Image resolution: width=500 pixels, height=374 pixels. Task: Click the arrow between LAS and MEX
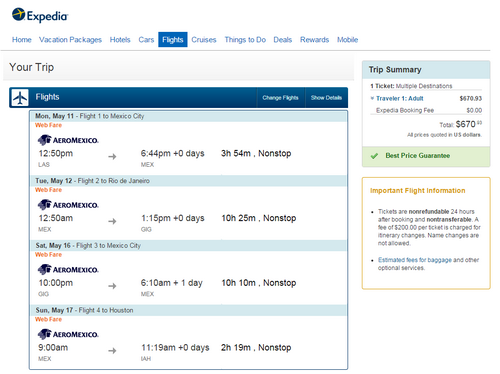point(112,156)
